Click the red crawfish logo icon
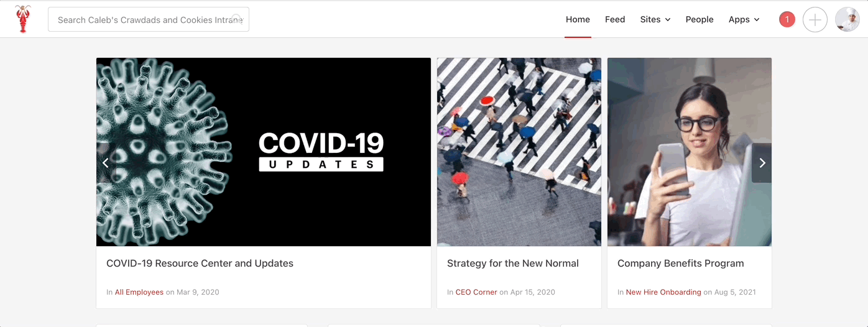The image size is (868, 327). coord(23,19)
